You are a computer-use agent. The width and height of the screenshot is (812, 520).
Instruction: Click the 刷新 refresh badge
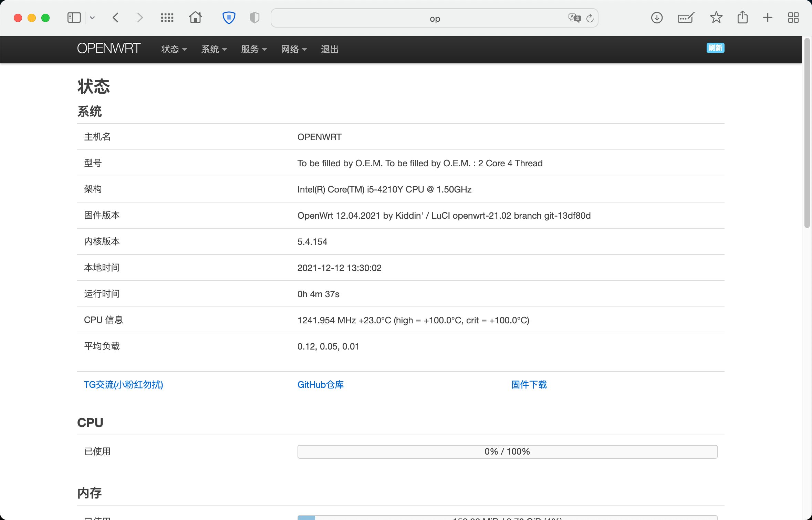point(715,48)
